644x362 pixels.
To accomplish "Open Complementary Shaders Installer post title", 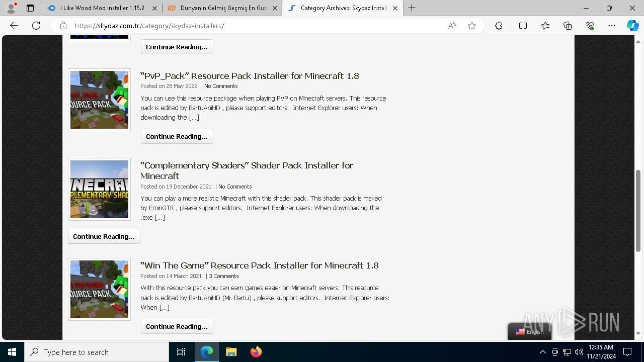I will coord(247,170).
